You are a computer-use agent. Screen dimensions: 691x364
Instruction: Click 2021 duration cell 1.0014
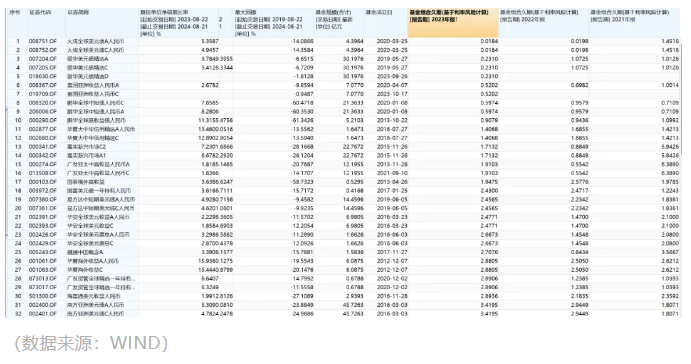pyautogui.click(x=670, y=85)
